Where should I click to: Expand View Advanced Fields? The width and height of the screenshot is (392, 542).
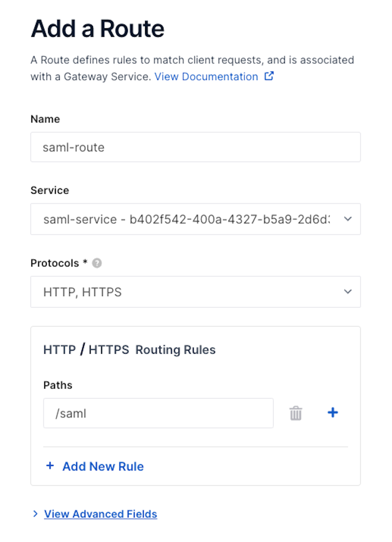tap(100, 514)
